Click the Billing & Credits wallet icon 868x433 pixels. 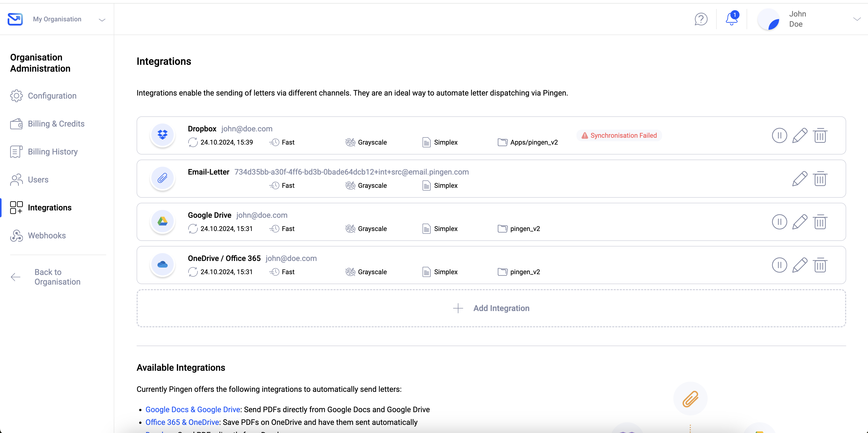point(16,124)
